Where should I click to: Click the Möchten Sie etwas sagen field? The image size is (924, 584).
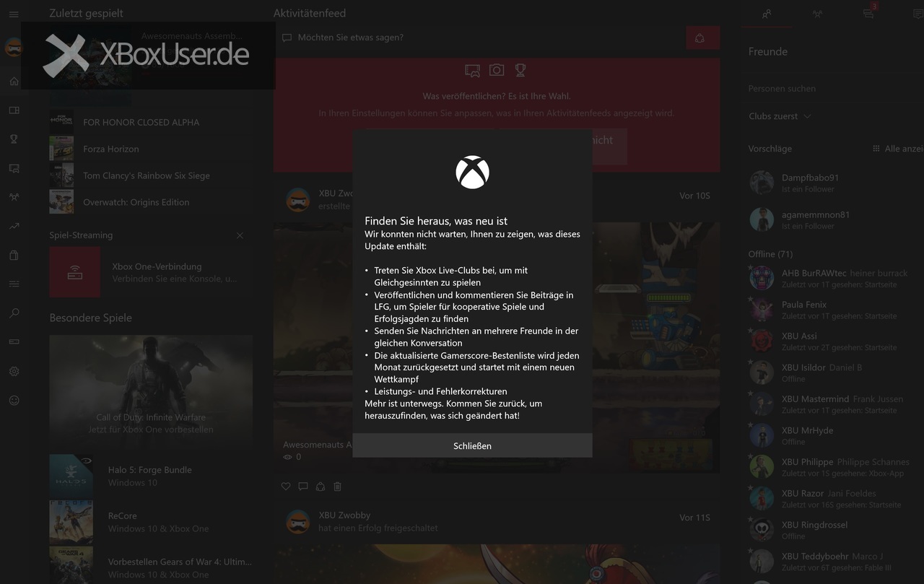(479, 38)
